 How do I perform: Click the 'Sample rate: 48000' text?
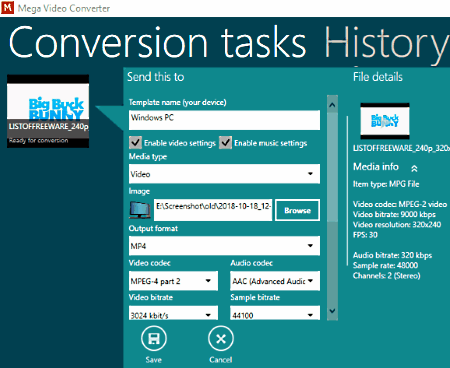point(385,266)
